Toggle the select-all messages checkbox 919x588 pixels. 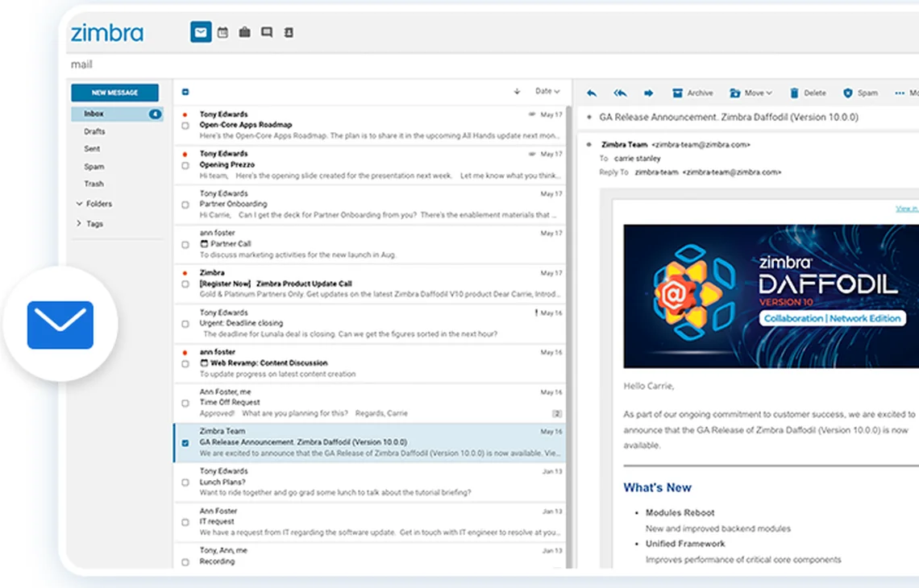coord(185,92)
